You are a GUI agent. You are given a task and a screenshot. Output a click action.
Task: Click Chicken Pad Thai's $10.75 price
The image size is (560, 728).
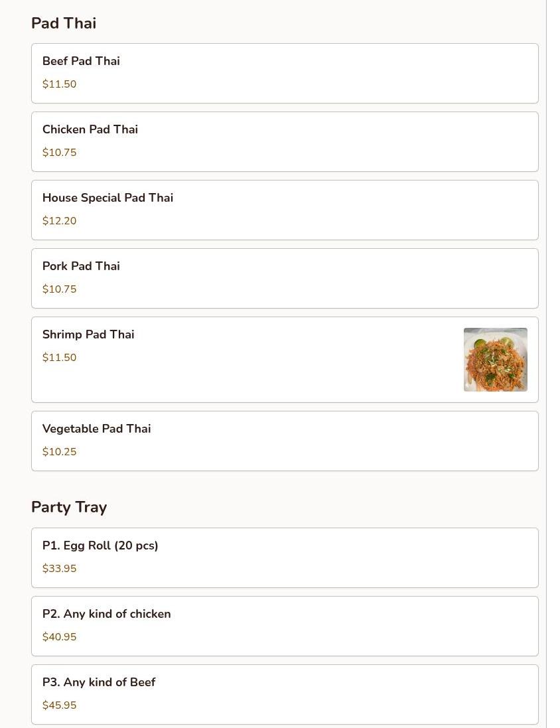(60, 153)
